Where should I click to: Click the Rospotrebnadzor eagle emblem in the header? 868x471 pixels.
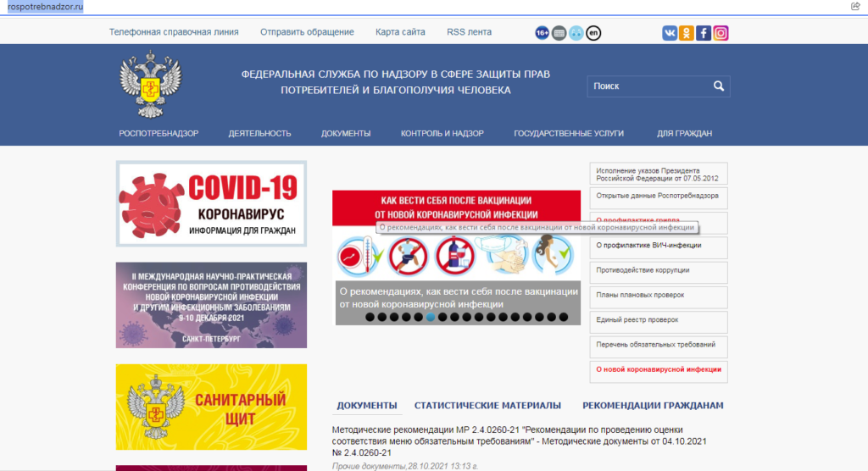(151, 84)
